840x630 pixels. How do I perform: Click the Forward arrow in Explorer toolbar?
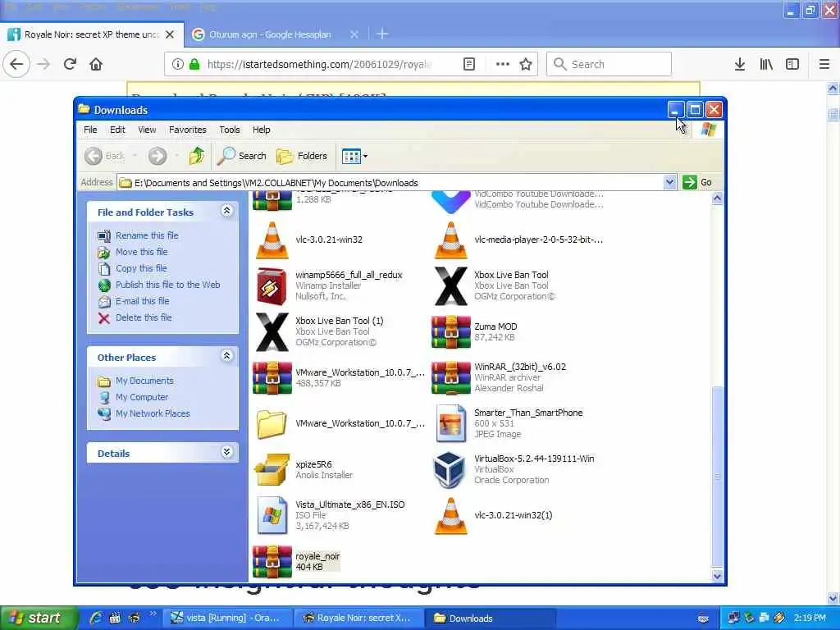pyautogui.click(x=157, y=156)
